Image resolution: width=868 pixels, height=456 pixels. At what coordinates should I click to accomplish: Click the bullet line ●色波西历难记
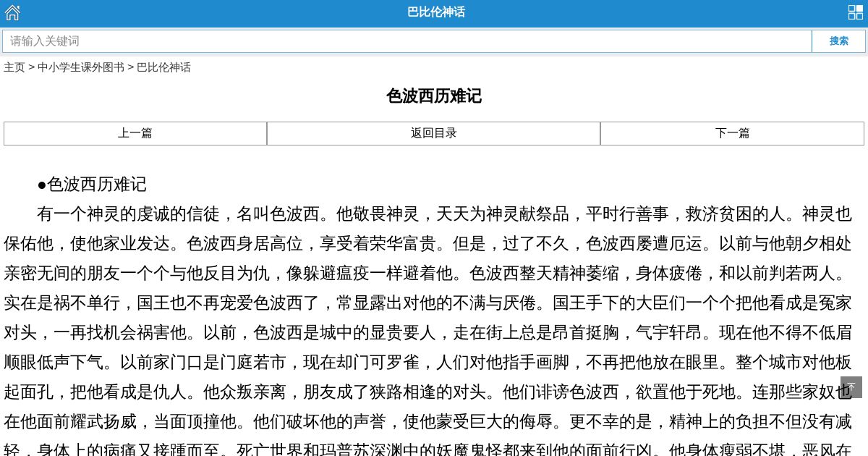tap(92, 185)
